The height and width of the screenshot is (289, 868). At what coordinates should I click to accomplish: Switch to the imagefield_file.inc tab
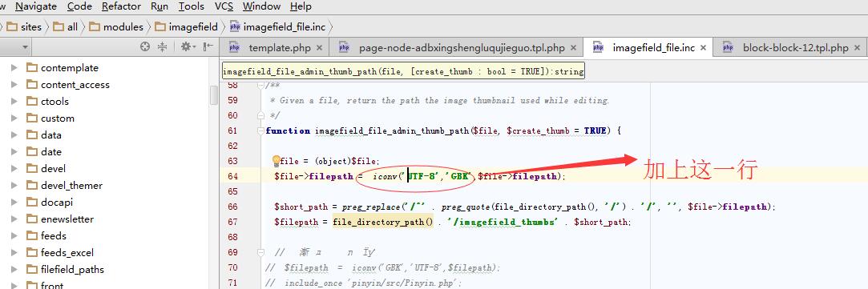pos(653,48)
